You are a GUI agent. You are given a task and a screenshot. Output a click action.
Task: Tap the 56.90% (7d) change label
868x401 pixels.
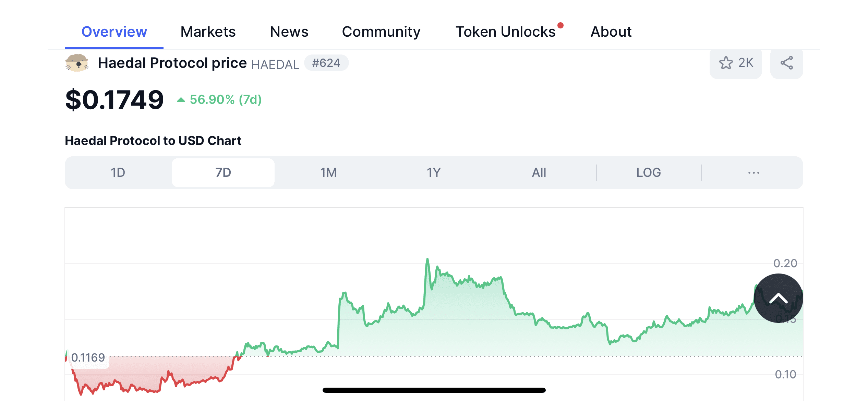pyautogui.click(x=219, y=100)
